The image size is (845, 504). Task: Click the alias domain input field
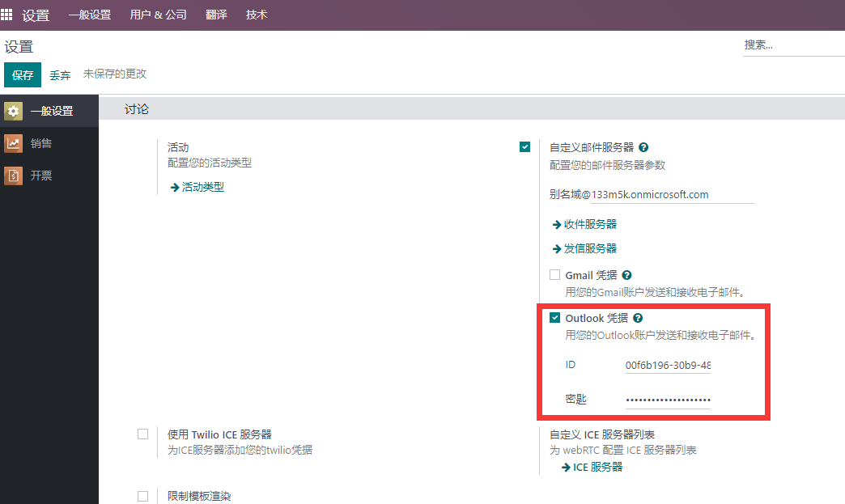(x=673, y=194)
